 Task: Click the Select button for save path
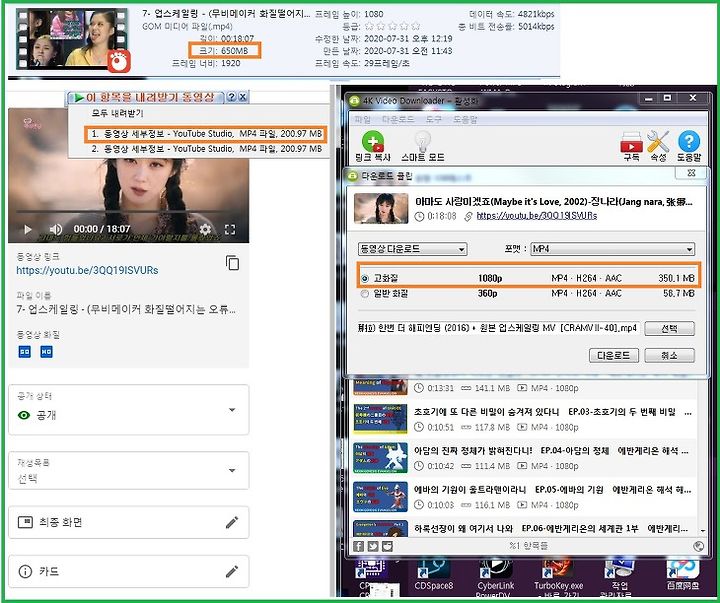click(669, 328)
